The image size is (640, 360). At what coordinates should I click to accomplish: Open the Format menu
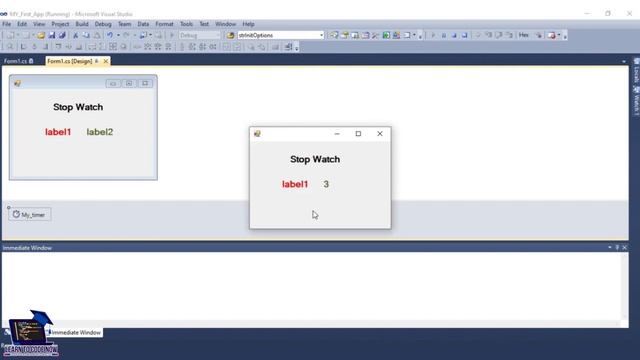164,24
